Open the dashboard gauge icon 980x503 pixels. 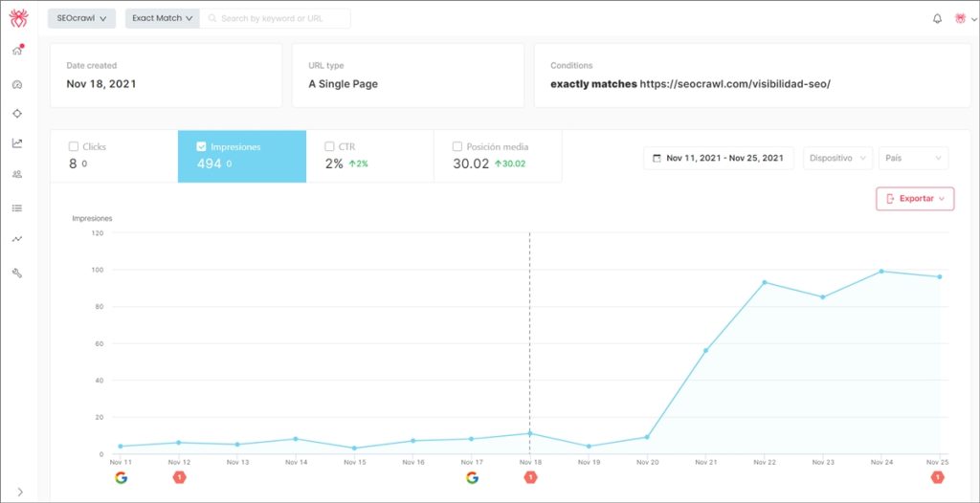(16, 84)
